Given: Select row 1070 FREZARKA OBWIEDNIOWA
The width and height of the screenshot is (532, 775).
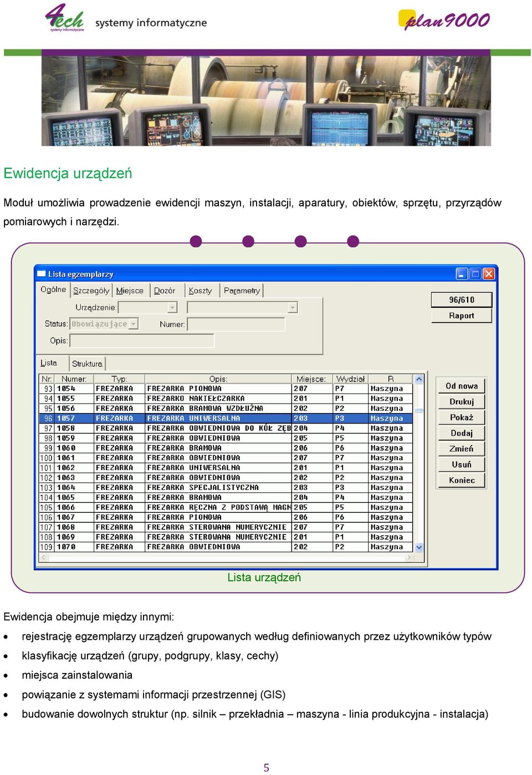Looking at the screenshot, I should tap(226, 547).
